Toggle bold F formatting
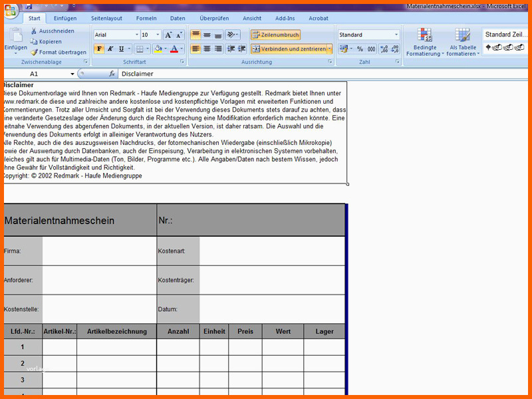The height and width of the screenshot is (399, 532). [x=99, y=49]
